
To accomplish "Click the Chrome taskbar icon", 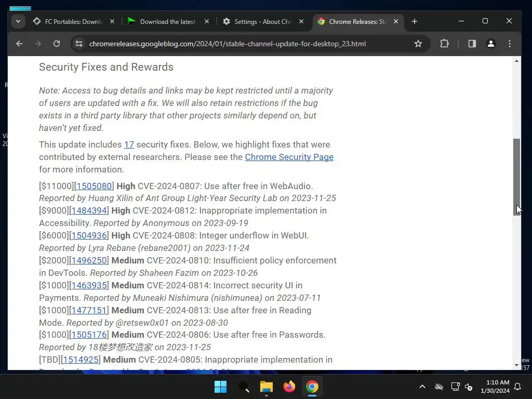I will coord(312,387).
